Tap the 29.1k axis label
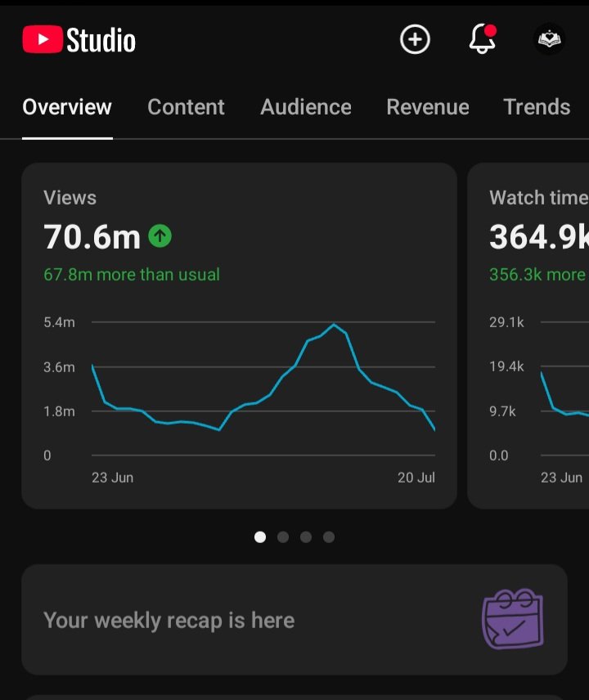The width and height of the screenshot is (589, 700). pyautogui.click(x=506, y=322)
